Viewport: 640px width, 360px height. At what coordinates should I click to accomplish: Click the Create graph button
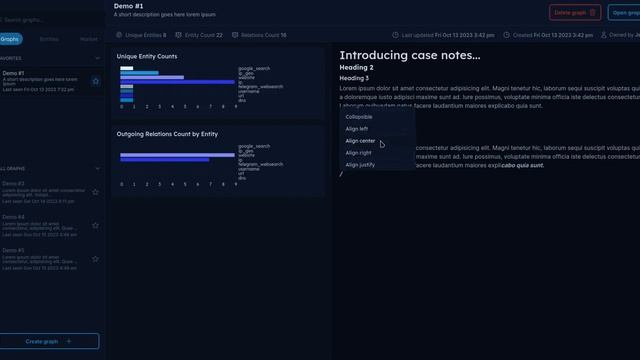[x=49, y=341]
